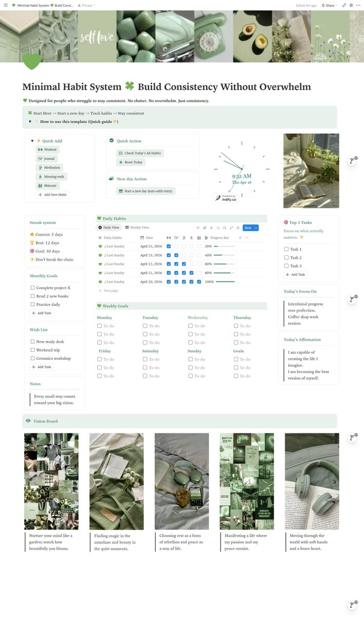Screen dimensions: 364x617
Task: Add a new database entry with New
Action: pos(248,228)
